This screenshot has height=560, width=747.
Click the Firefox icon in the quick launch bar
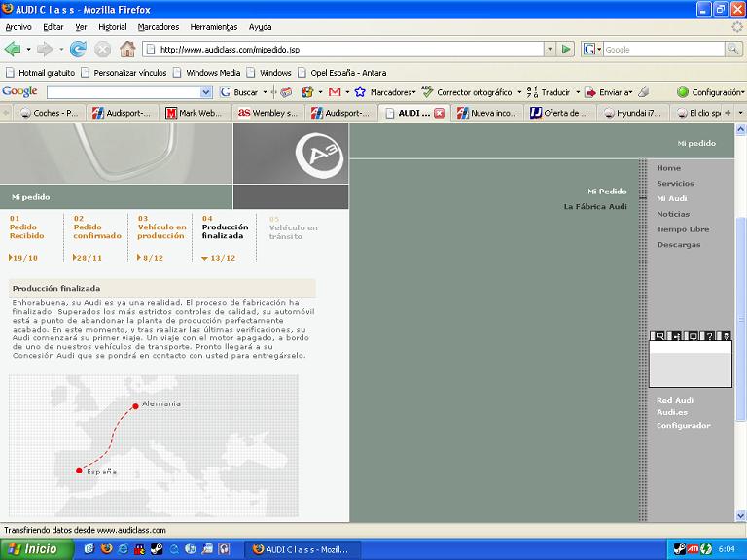click(x=106, y=549)
